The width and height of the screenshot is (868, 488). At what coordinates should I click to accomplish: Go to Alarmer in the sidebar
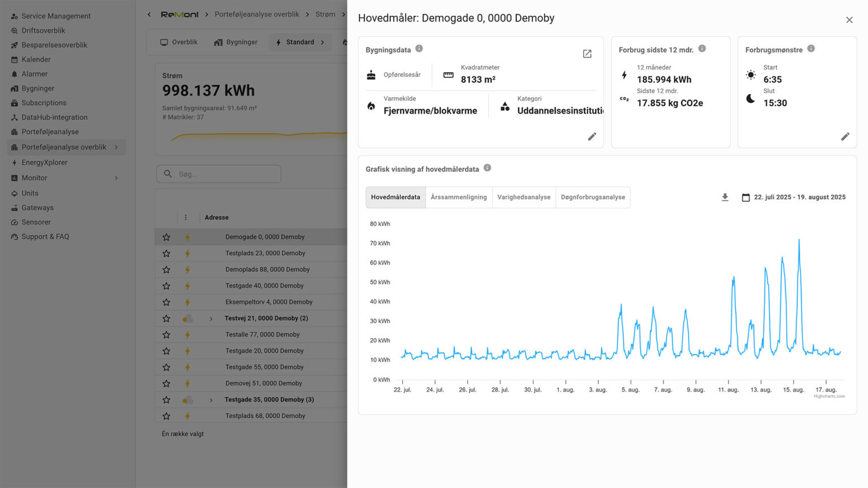[34, 74]
